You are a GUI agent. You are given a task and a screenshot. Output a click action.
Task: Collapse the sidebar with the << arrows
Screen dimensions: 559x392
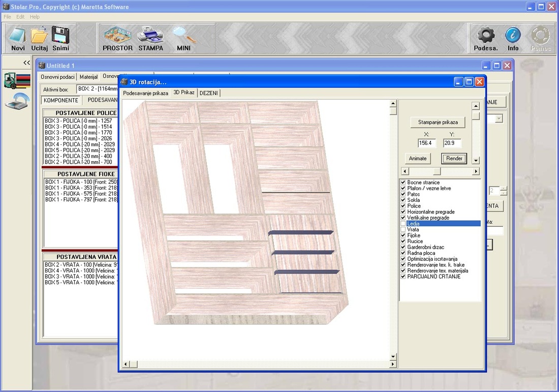26,63
